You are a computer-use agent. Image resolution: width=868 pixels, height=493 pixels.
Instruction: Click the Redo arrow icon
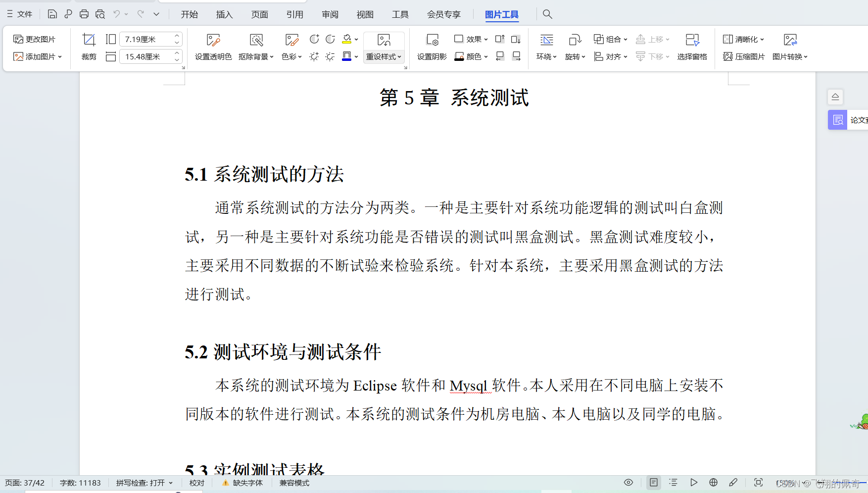tap(141, 14)
